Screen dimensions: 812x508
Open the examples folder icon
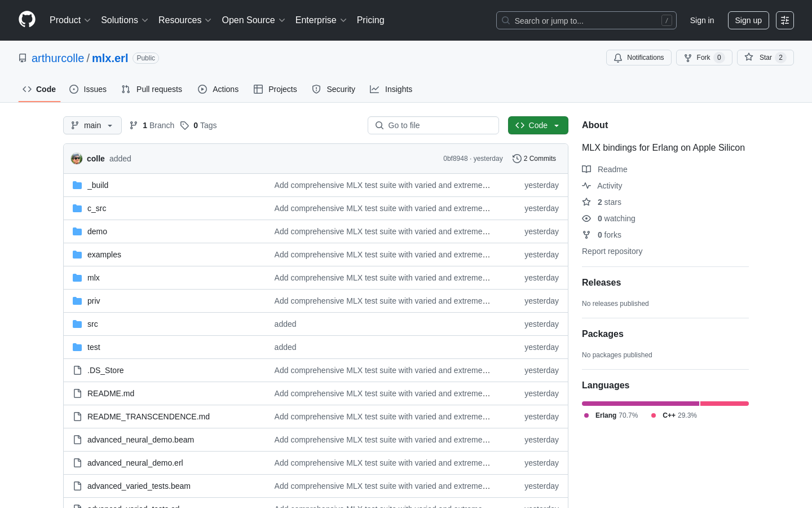[77, 255]
